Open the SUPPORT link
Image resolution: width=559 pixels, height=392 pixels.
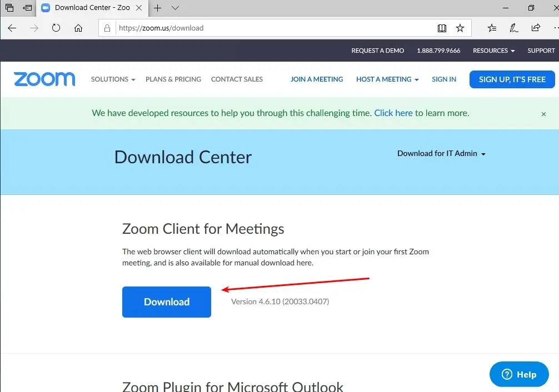pyautogui.click(x=541, y=51)
